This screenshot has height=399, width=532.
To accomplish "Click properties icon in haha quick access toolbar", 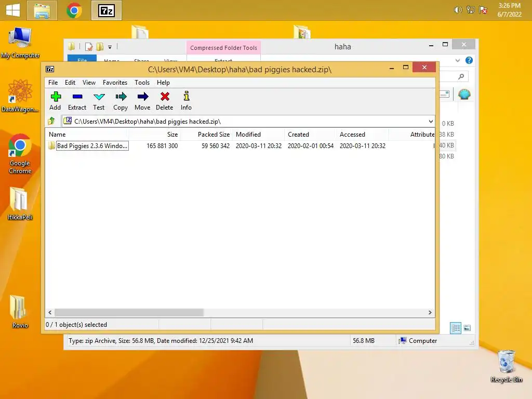I will click(89, 47).
